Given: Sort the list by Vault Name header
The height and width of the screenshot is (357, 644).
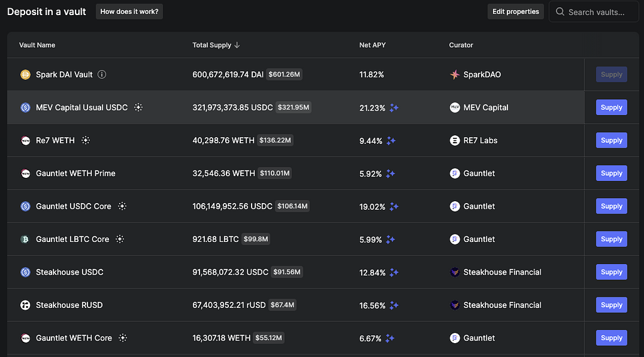Looking at the screenshot, I should click(37, 45).
